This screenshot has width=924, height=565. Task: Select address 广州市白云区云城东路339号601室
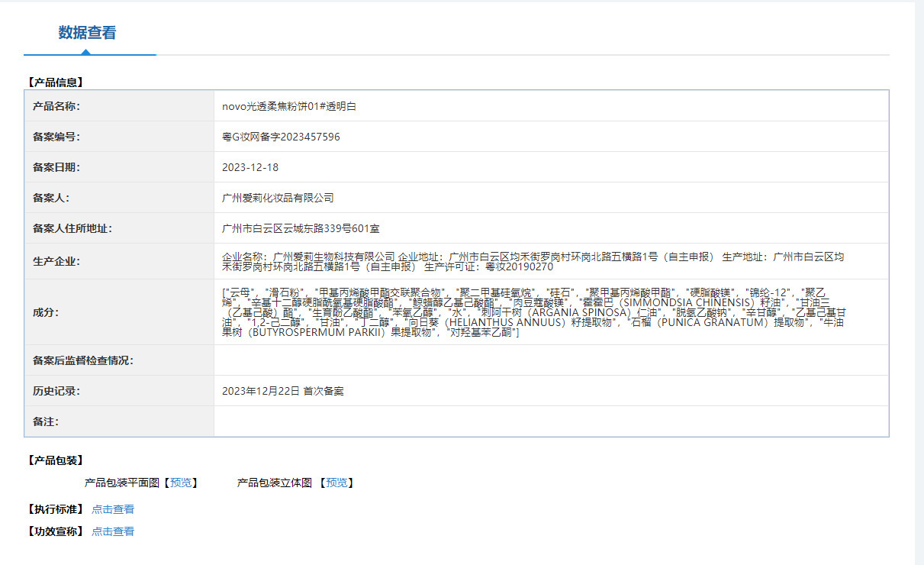(x=301, y=228)
